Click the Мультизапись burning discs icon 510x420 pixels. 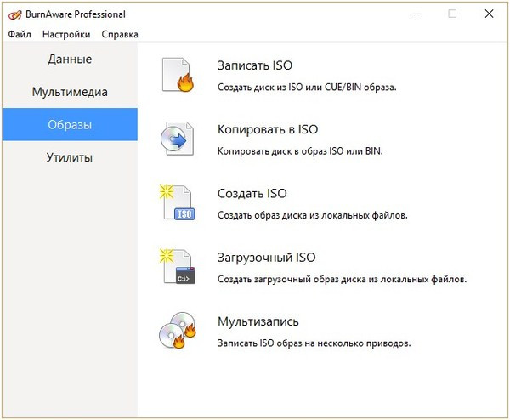click(x=178, y=331)
